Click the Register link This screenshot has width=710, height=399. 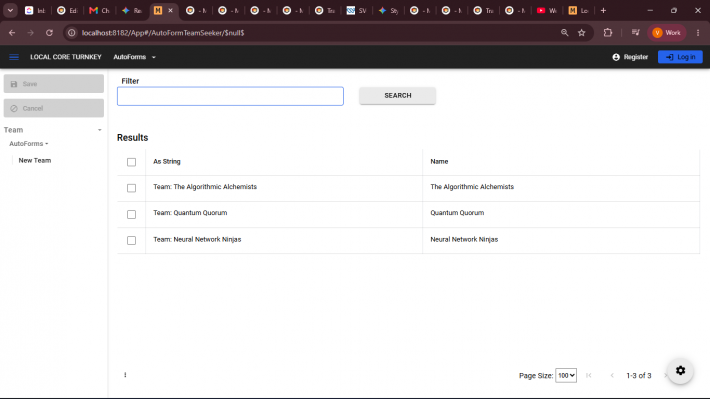coord(630,57)
